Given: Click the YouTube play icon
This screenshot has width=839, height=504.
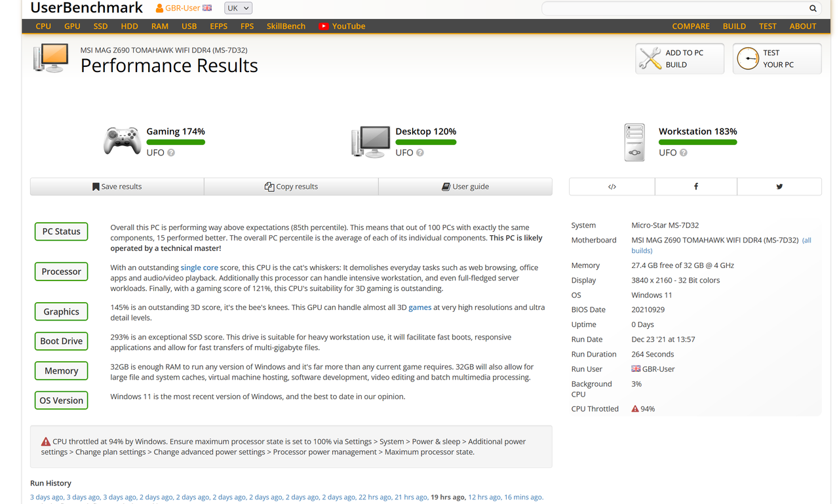Looking at the screenshot, I should click(323, 26).
